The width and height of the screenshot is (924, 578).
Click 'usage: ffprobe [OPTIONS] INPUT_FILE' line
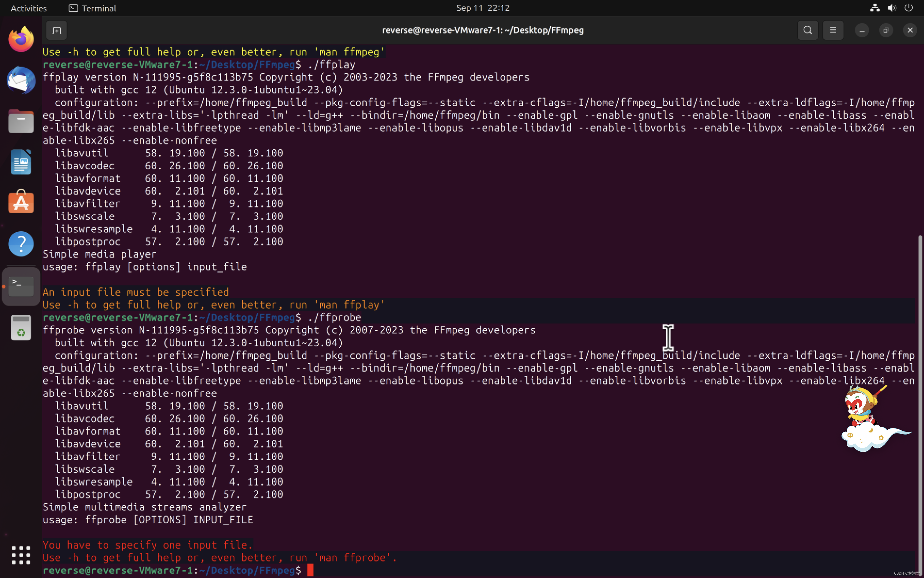click(x=148, y=519)
